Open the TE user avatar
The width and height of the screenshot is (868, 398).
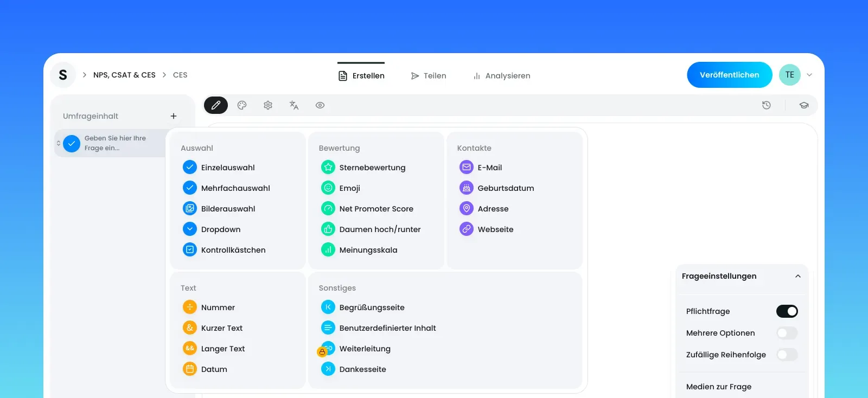point(790,75)
